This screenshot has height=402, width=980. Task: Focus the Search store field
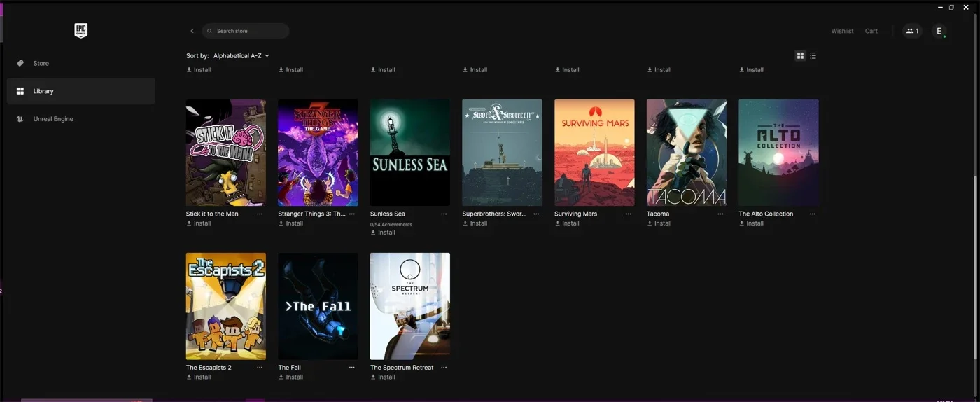point(246,31)
